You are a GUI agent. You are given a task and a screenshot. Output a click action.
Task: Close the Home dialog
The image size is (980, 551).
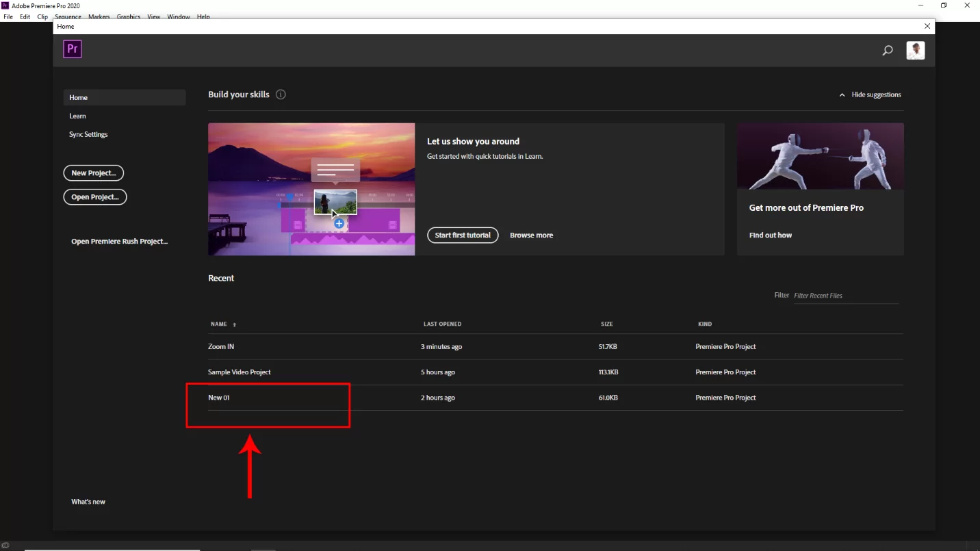(x=927, y=26)
